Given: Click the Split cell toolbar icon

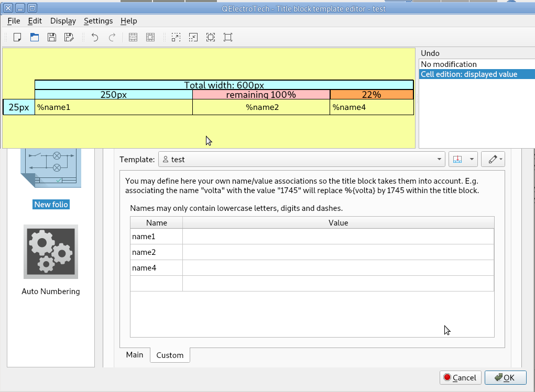Looking at the screenshot, I should point(150,37).
